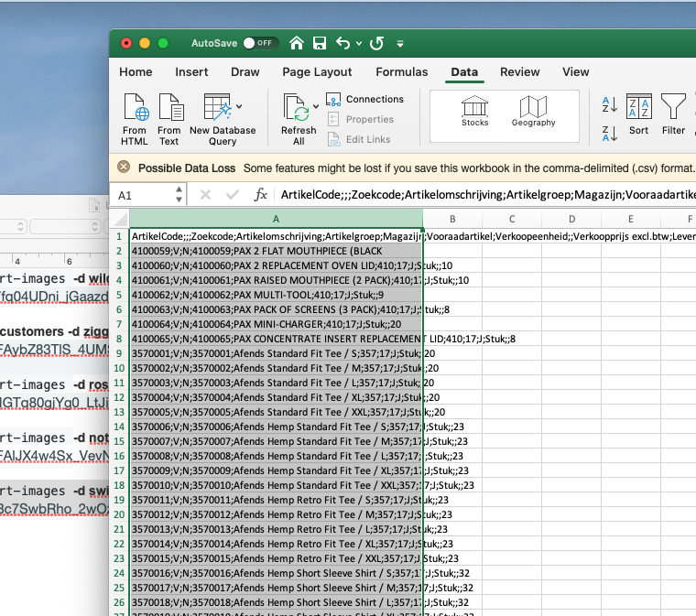Select row 8 header

[119, 339]
